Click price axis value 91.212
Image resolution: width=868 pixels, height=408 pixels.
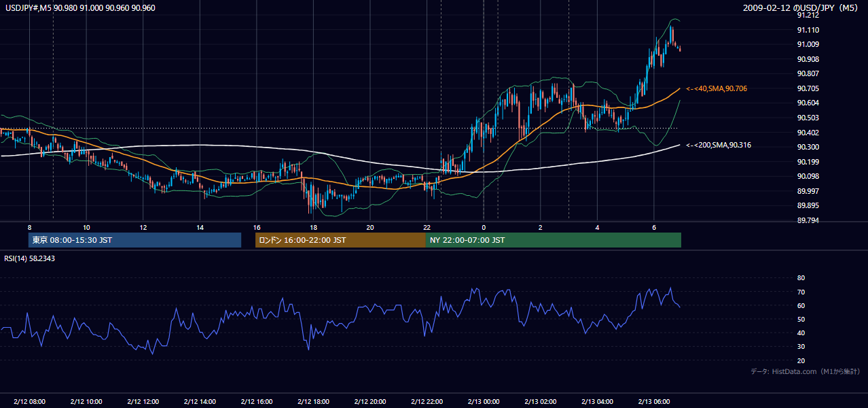click(808, 14)
